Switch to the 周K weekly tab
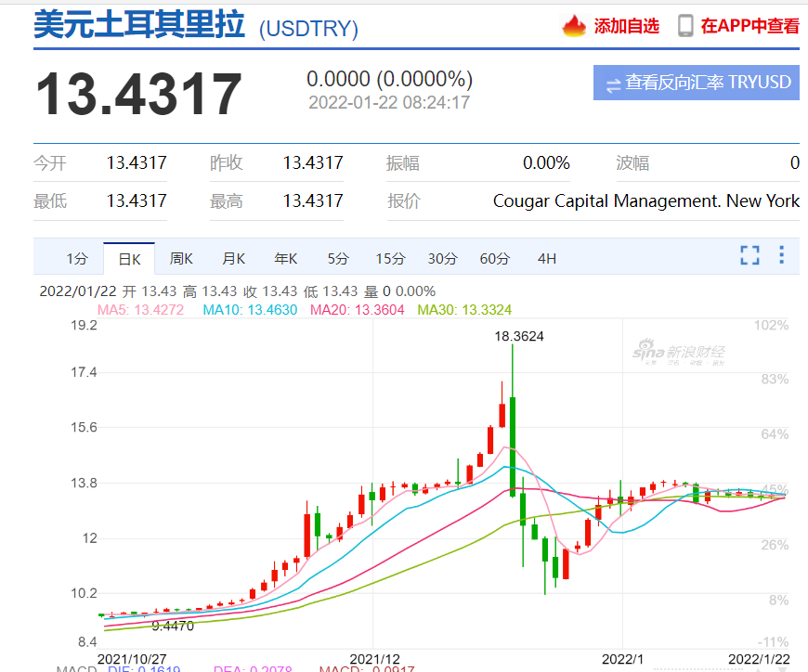 [x=181, y=259]
